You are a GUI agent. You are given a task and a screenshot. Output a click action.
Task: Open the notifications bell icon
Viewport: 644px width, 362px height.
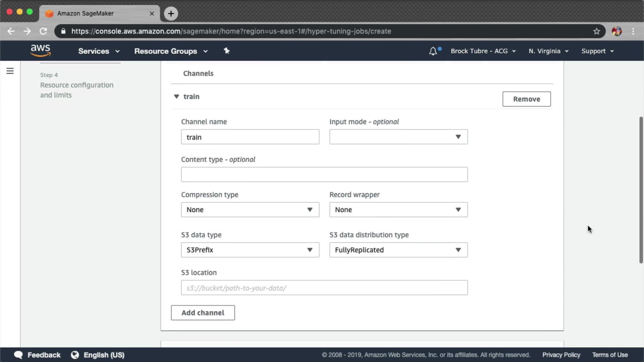[x=433, y=51]
